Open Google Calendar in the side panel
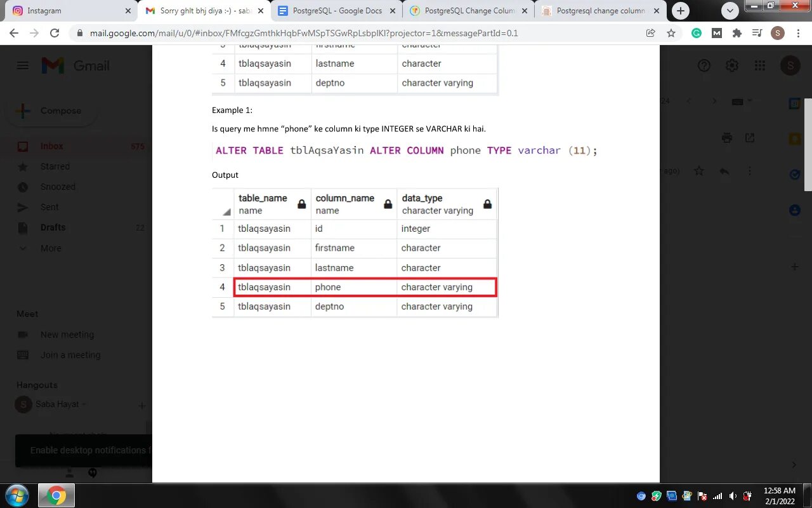The image size is (812, 508). coord(794,104)
